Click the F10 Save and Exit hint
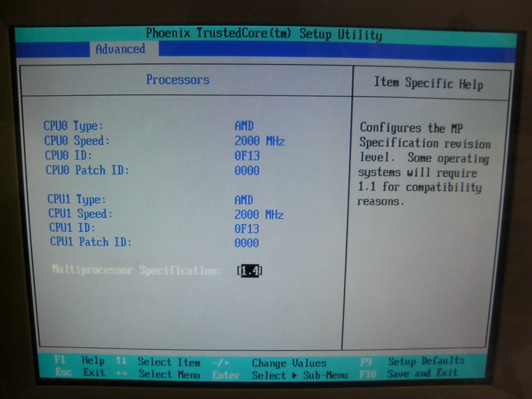The image size is (532, 399). click(x=408, y=373)
